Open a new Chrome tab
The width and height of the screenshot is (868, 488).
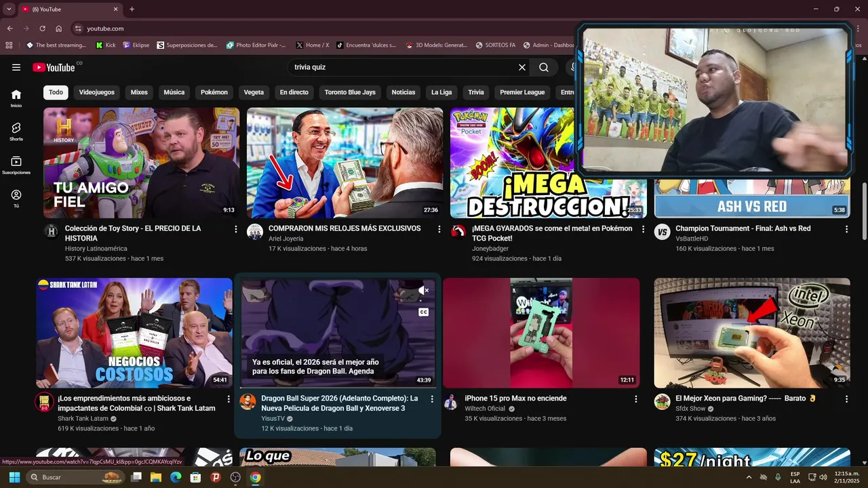tap(132, 9)
